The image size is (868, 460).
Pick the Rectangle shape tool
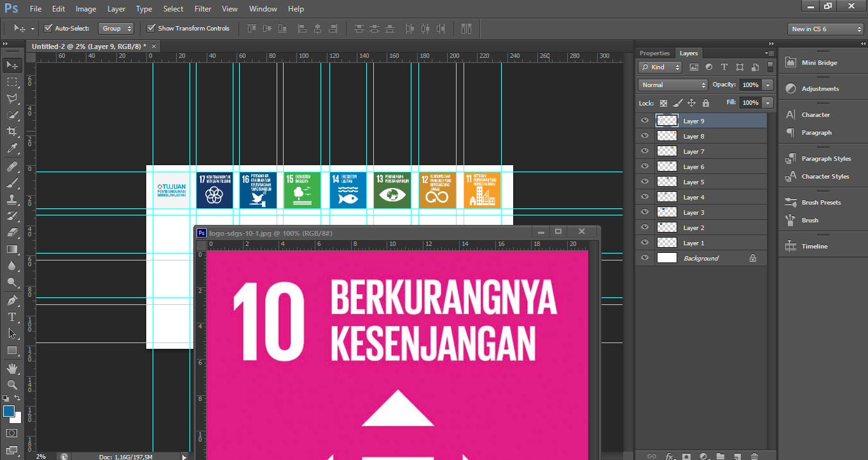point(11,350)
